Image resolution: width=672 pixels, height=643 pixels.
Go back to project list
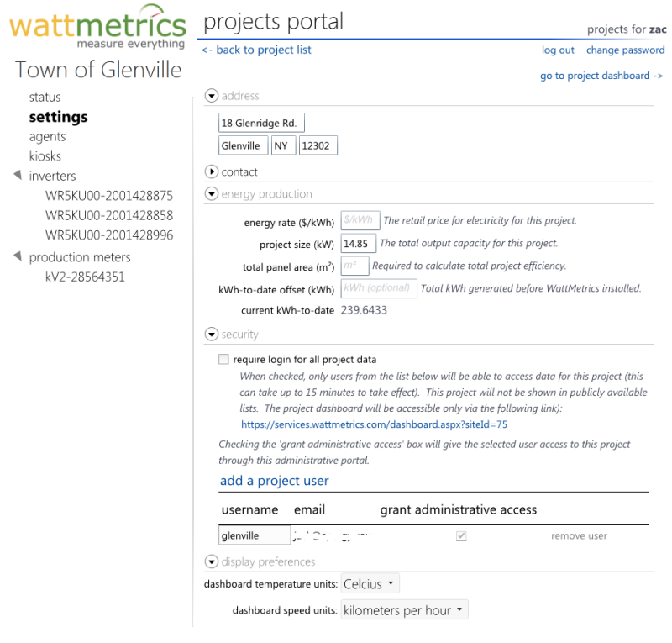[x=256, y=50]
